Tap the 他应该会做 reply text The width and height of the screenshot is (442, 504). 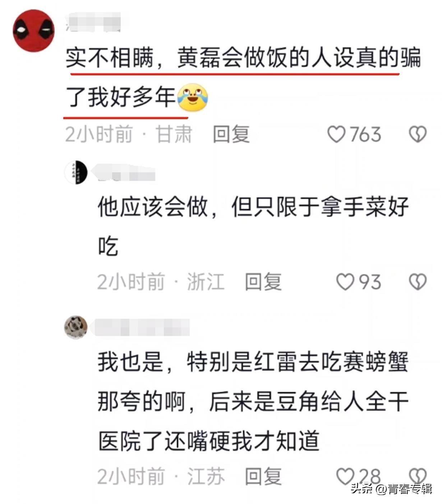click(x=253, y=227)
